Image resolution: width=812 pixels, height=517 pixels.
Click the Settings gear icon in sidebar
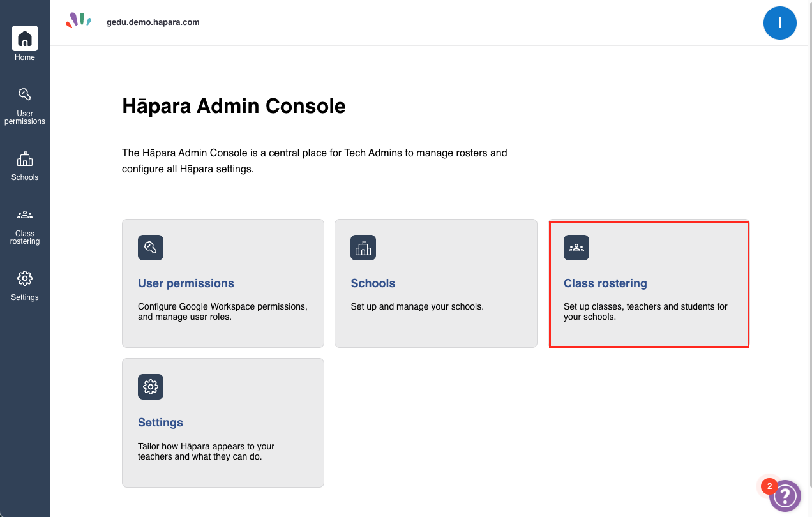point(24,278)
